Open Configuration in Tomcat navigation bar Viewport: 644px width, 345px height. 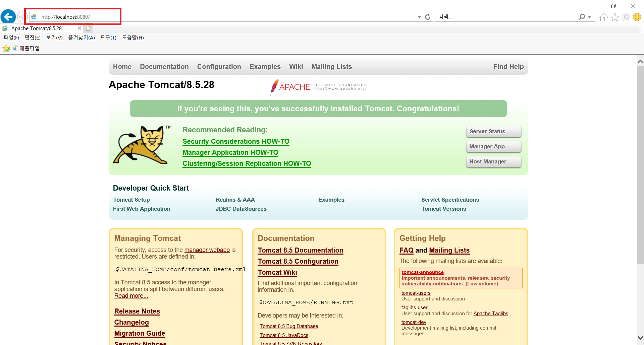pyautogui.click(x=219, y=67)
